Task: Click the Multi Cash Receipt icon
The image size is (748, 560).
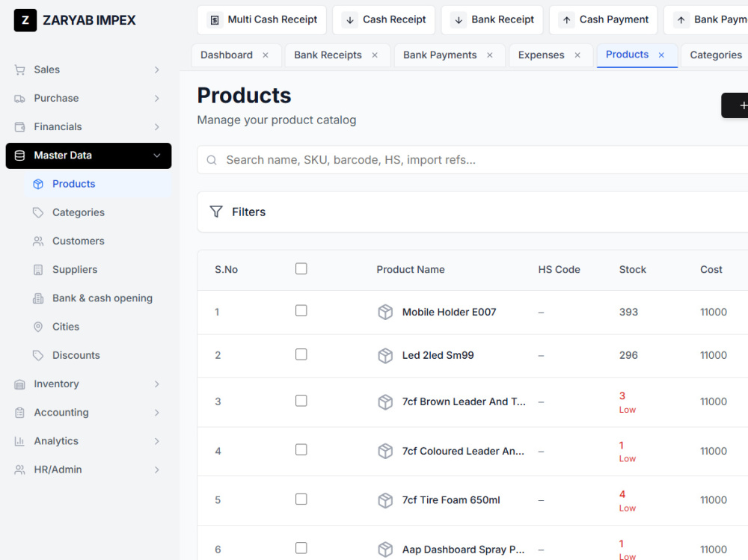Action: pyautogui.click(x=215, y=20)
